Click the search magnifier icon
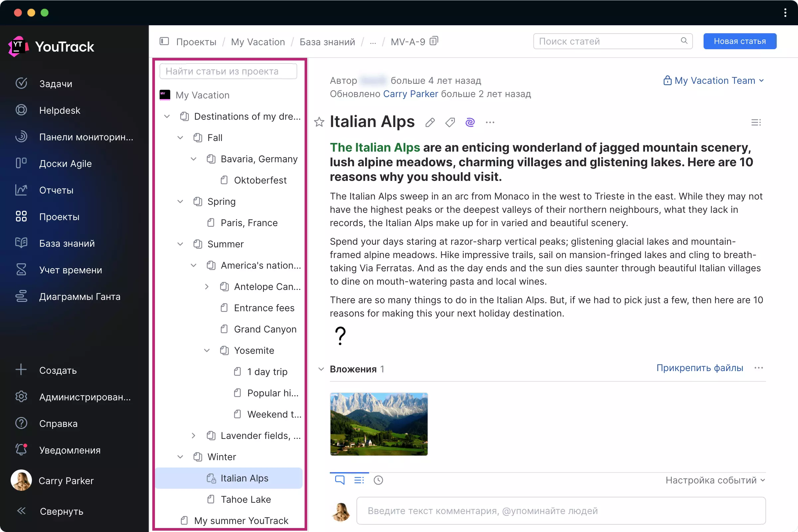The height and width of the screenshot is (532, 798). 684,41
